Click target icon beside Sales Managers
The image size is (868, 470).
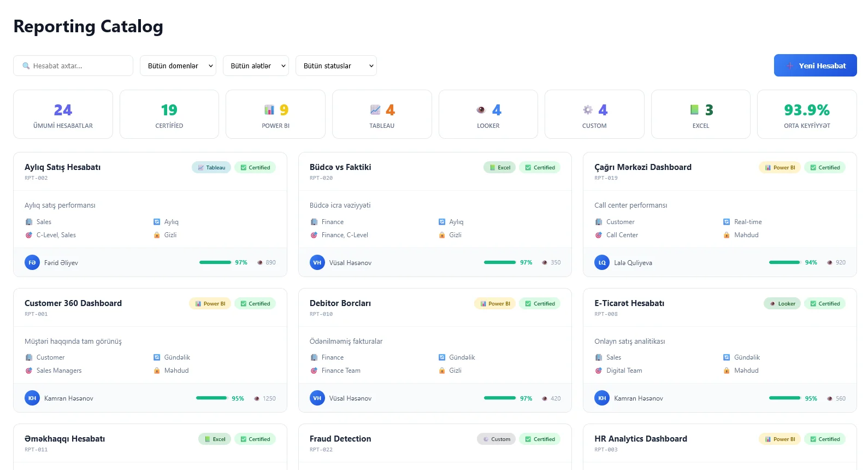(28, 371)
